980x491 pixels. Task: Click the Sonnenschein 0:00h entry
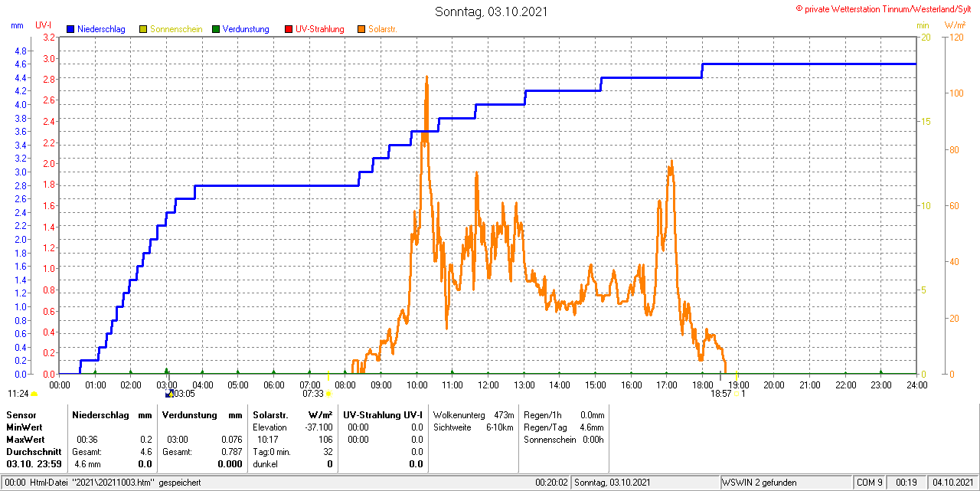pos(563,440)
